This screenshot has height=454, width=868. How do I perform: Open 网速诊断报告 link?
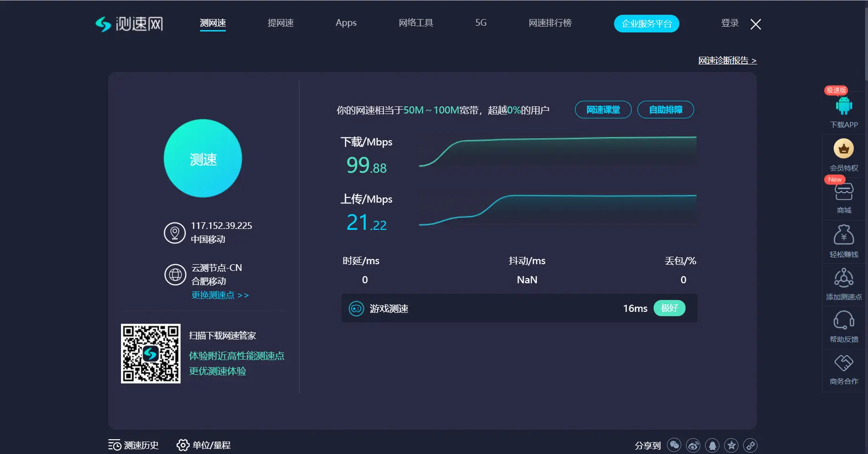(x=727, y=61)
